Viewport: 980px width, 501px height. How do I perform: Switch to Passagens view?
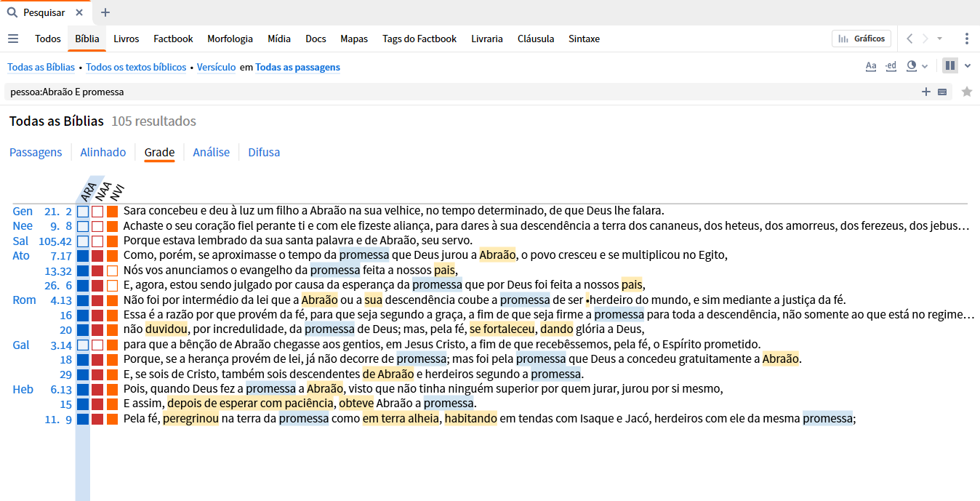[36, 152]
